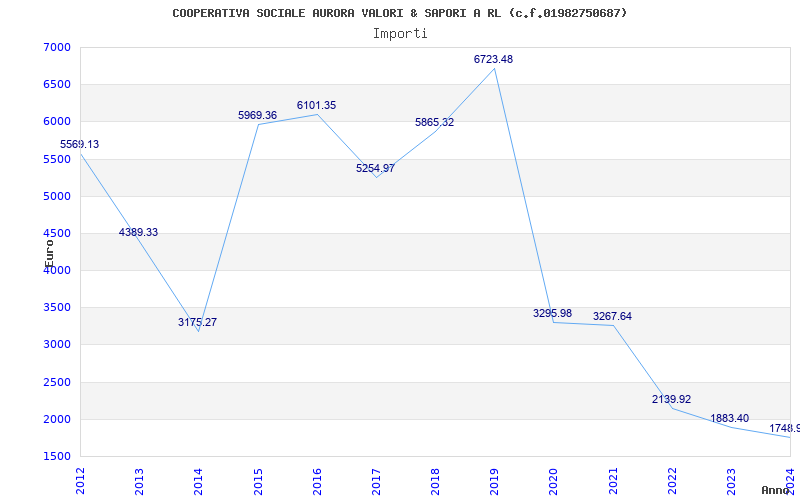Click y-axis value 1500

point(57,457)
